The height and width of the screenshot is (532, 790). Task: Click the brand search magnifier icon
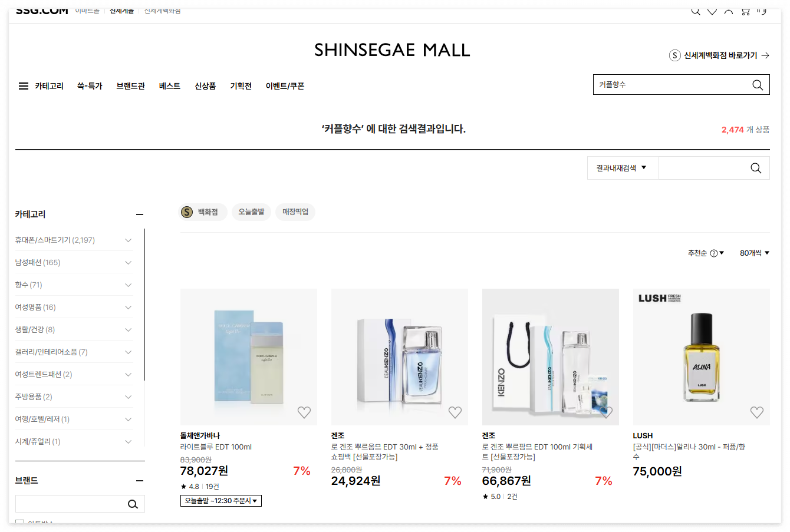click(x=133, y=504)
